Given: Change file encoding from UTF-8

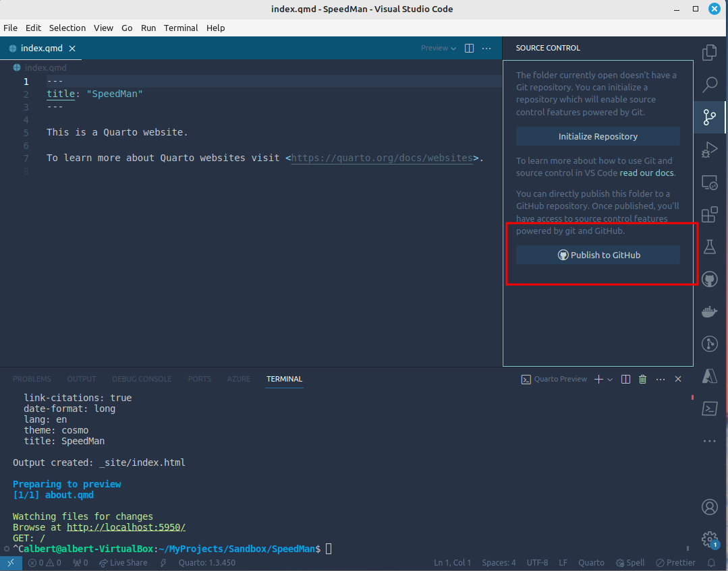Looking at the screenshot, I should tap(537, 563).
